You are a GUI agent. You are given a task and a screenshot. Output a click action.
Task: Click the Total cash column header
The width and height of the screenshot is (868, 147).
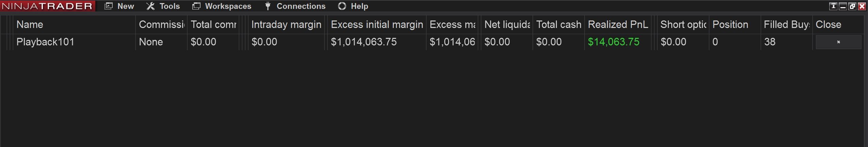pos(558,25)
